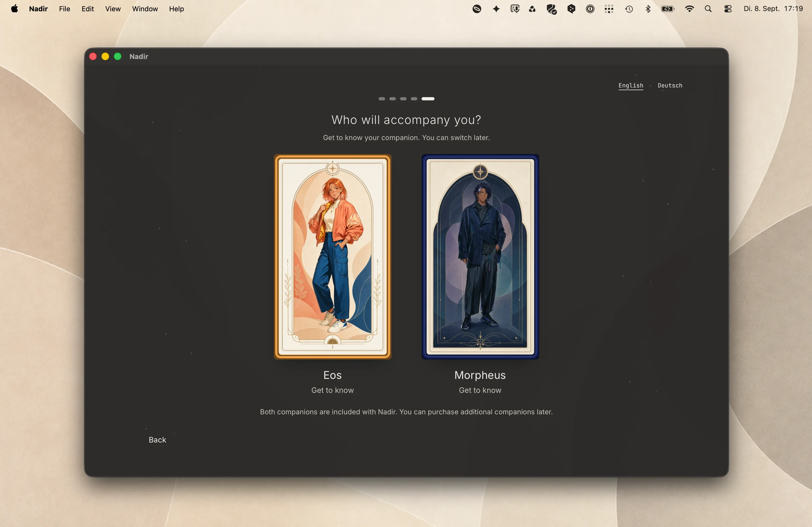Select the Eos companion card

click(333, 257)
